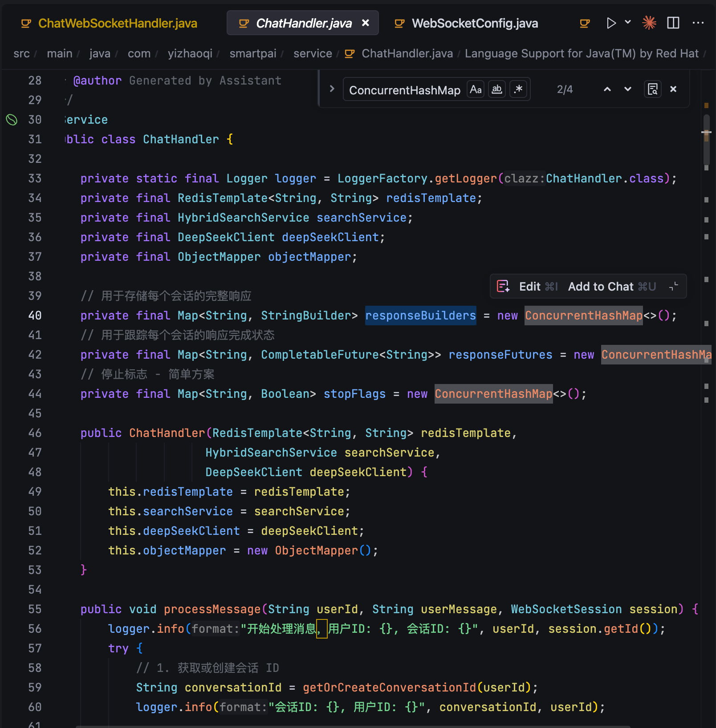
Task: Open the dropdown next to Run button
Action: [x=628, y=22]
